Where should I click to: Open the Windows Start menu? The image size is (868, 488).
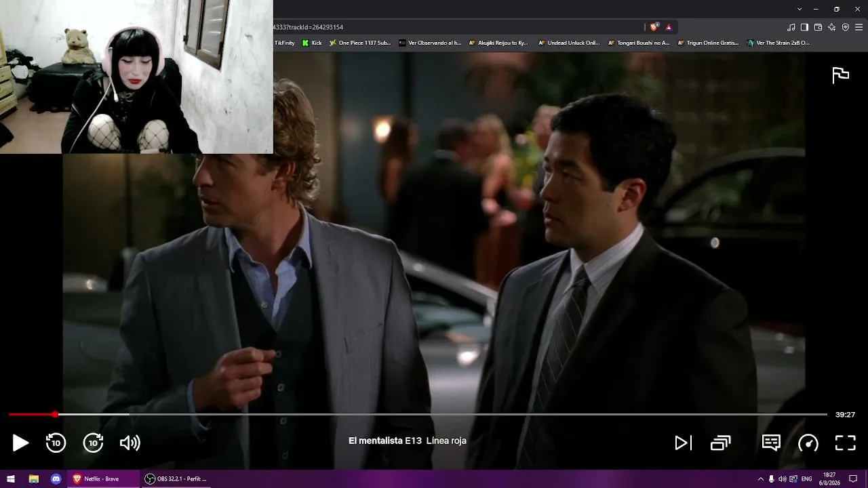11,479
